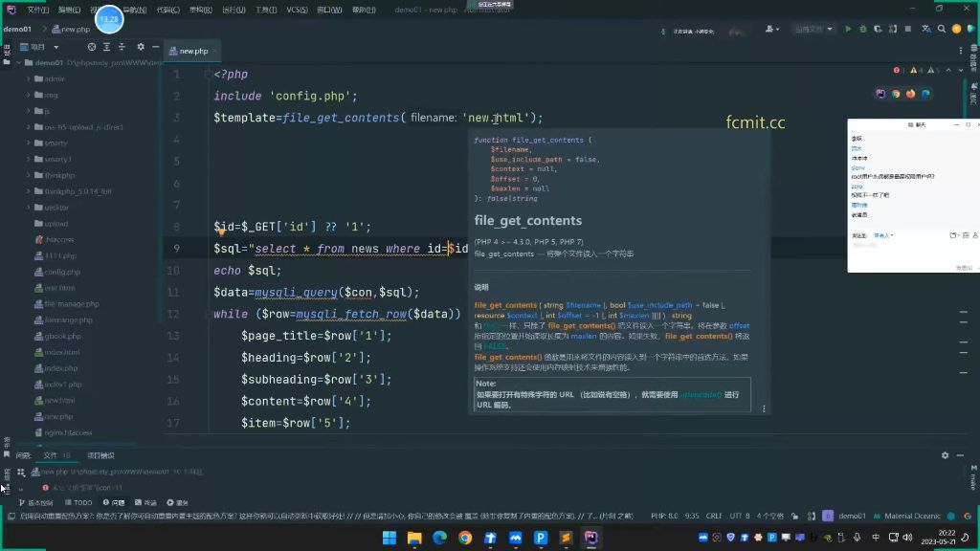This screenshot has height=551, width=980.
Task: Open editor tabs more options dots
Action: (961, 51)
